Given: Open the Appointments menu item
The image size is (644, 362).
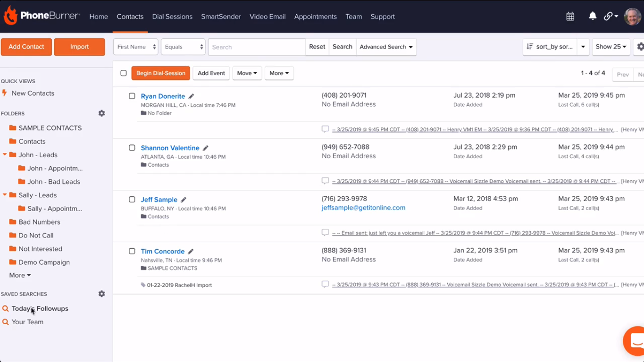Looking at the screenshot, I should tap(315, 17).
